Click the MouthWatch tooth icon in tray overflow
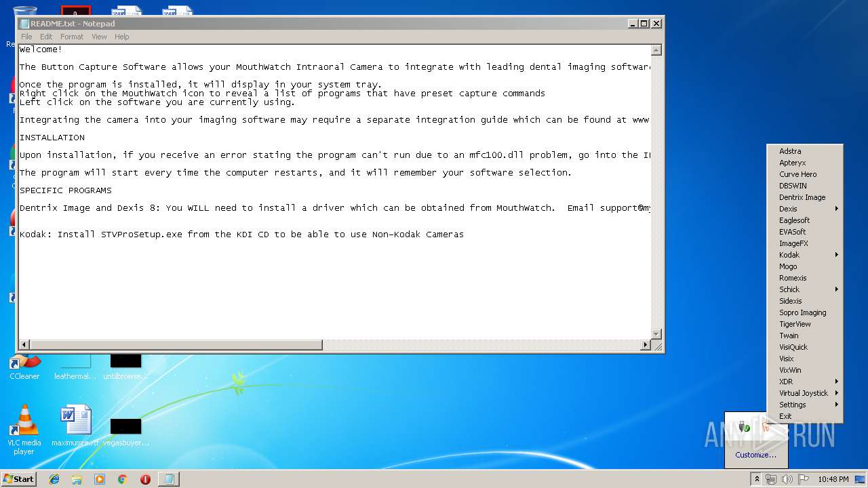Viewport: 868px width, 488px height. pyautogui.click(x=766, y=427)
